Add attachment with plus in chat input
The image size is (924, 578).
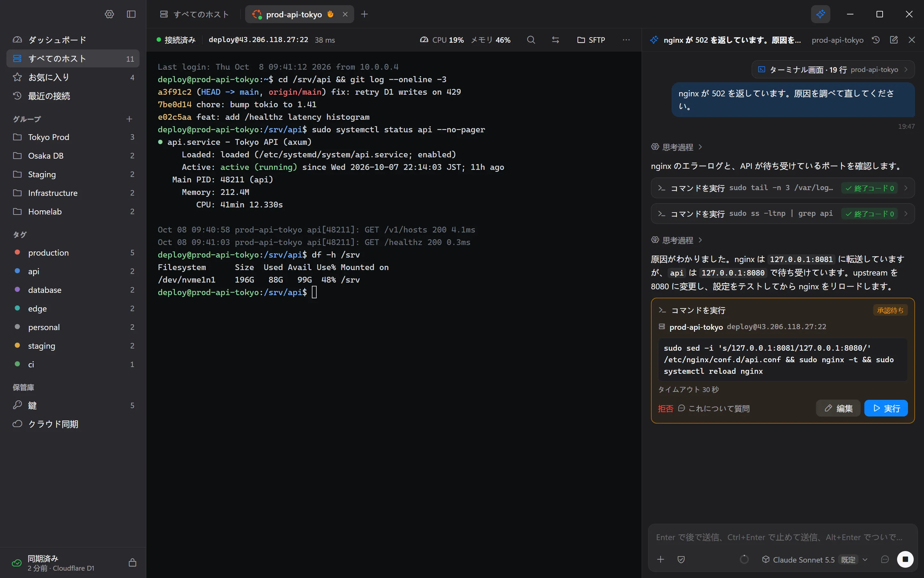pos(661,560)
